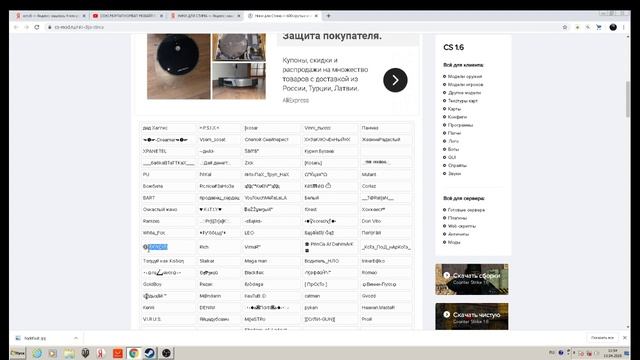This screenshot has height=360, width=640.
Task: Open the file explorer folder in taskbar
Action: coord(69,353)
